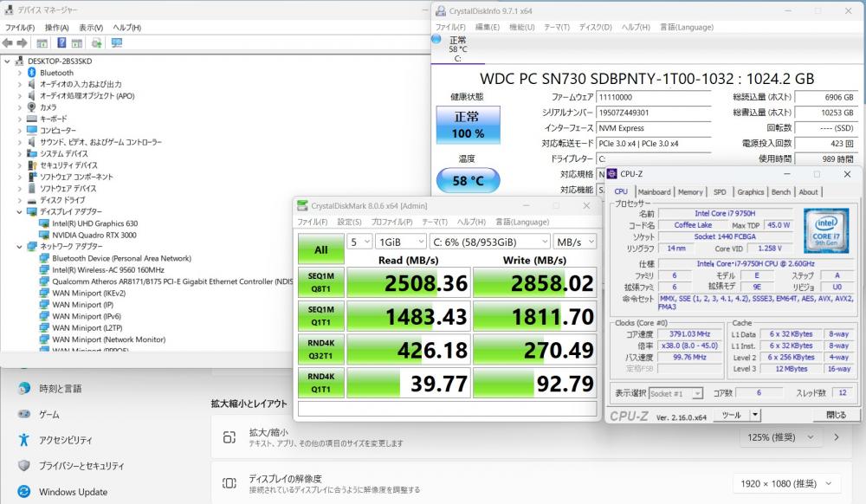Image resolution: width=866 pixels, height=504 pixels.
Task: Open the C: 6% drive selection dropdown
Action: (490, 242)
